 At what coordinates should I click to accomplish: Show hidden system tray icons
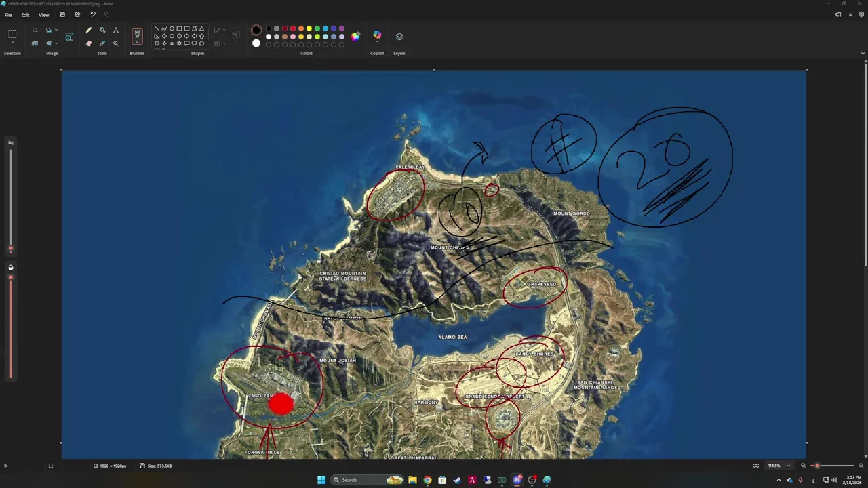(x=778, y=480)
